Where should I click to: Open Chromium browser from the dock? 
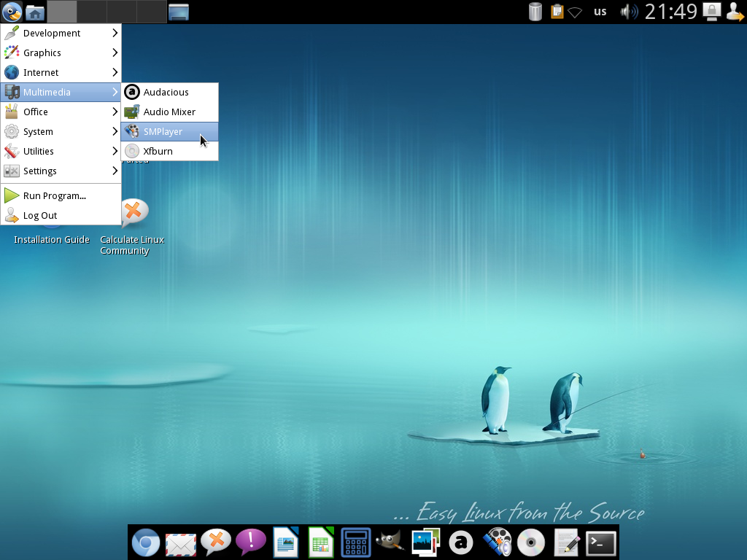pos(146,542)
